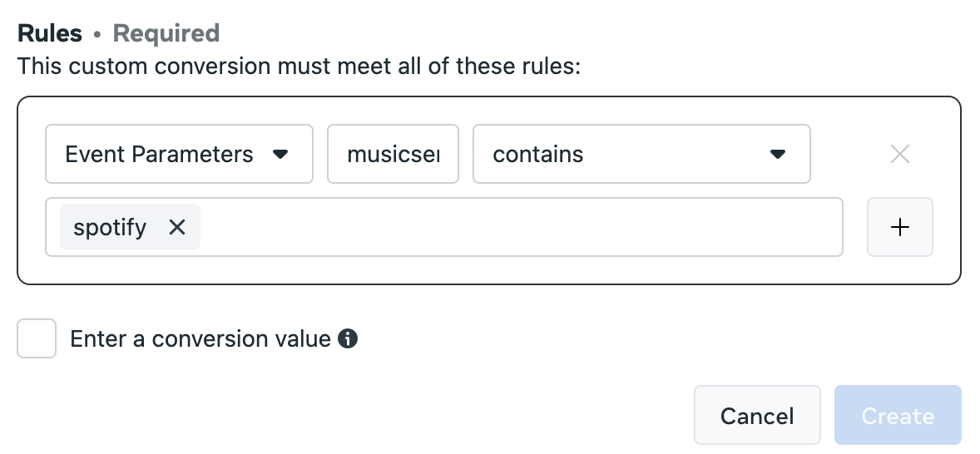Click the Required label text
Screen dimensions: 980x454
(x=166, y=33)
